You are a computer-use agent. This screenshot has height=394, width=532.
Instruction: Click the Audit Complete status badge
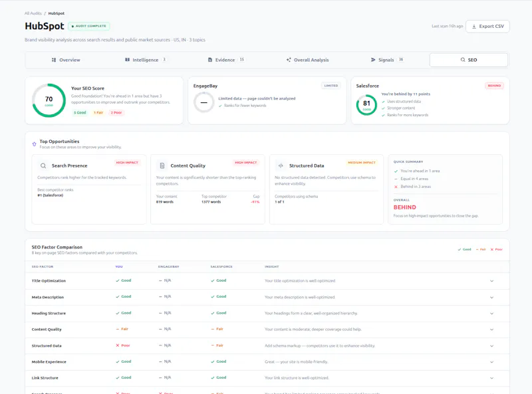point(89,26)
